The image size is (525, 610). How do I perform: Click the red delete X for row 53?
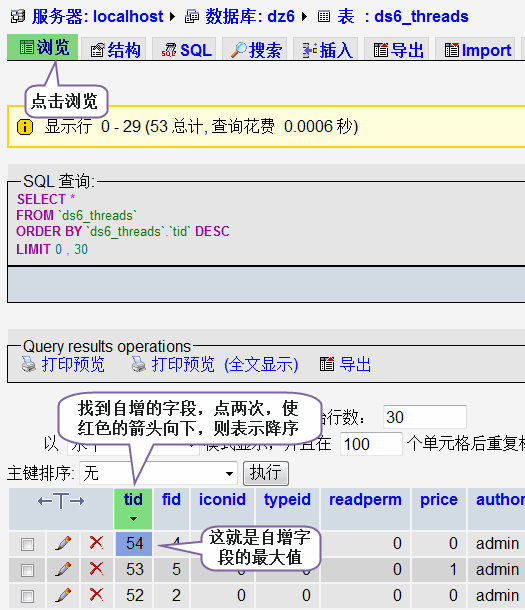coord(96,568)
